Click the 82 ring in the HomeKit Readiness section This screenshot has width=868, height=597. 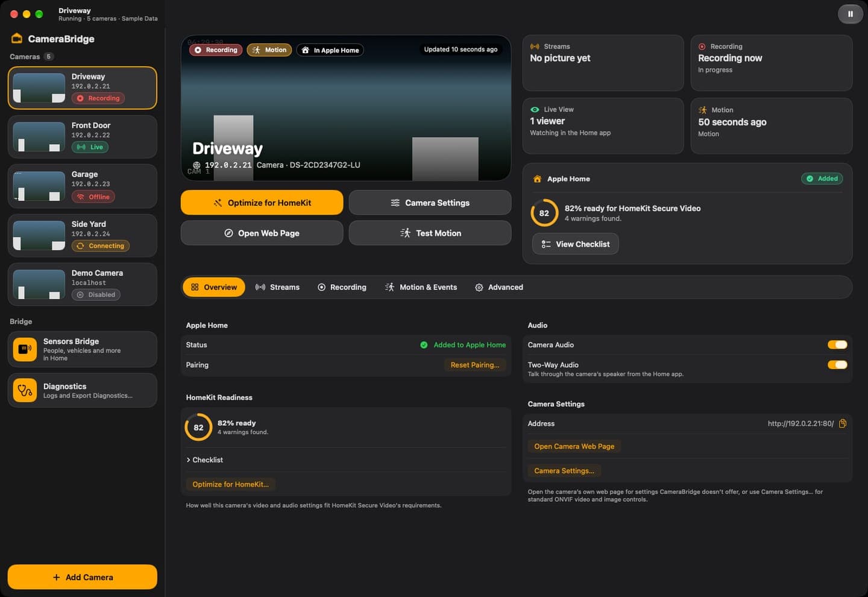[x=198, y=428]
